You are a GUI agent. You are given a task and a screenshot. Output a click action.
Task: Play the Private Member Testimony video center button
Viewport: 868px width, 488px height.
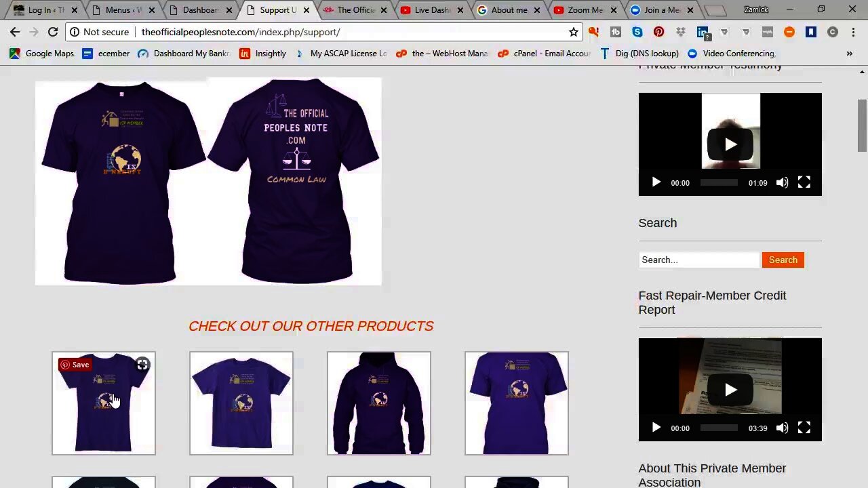(730, 144)
